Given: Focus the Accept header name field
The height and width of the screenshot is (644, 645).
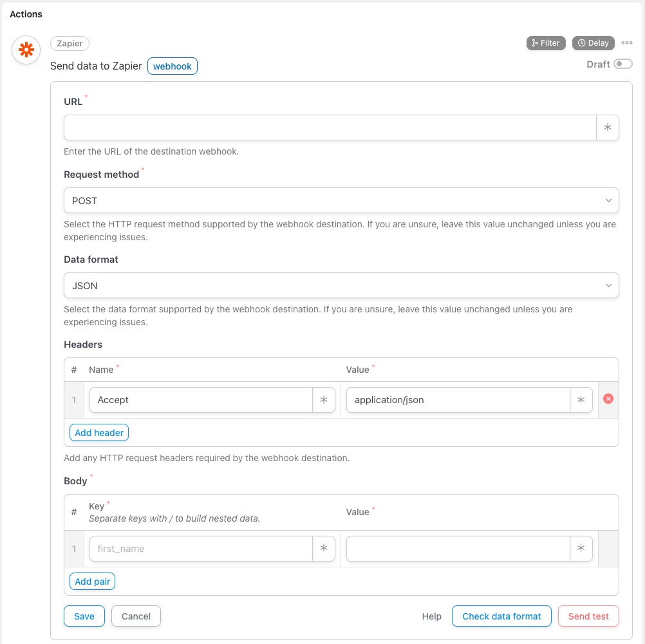Looking at the screenshot, I should click(201, 399).
